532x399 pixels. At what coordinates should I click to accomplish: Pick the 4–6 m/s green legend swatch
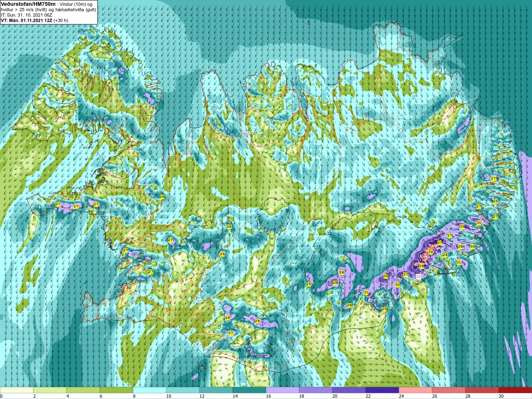click(83, 390)
